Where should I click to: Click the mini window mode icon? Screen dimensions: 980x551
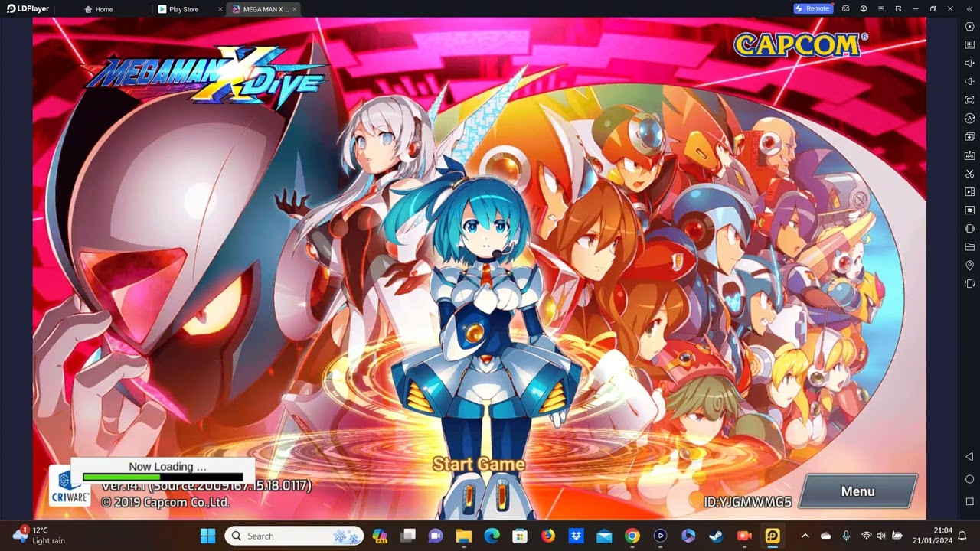(x=898, y=8)
